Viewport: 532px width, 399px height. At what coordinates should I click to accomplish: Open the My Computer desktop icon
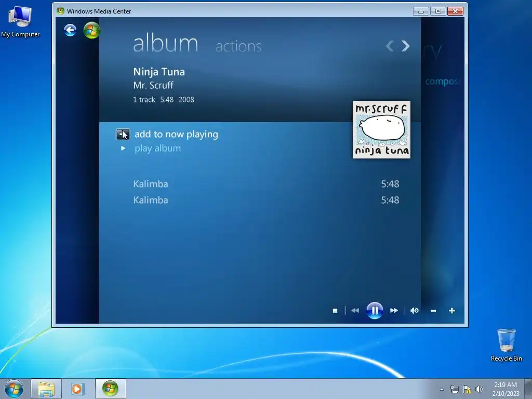(20, 21)
